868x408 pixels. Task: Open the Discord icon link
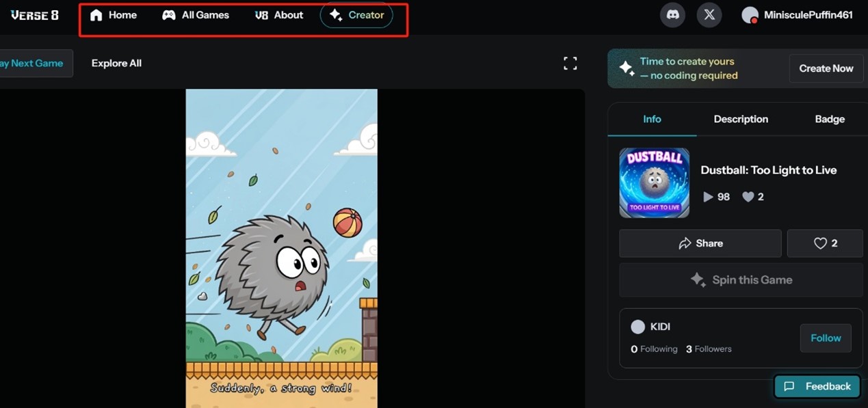click(x=673, y=14)
